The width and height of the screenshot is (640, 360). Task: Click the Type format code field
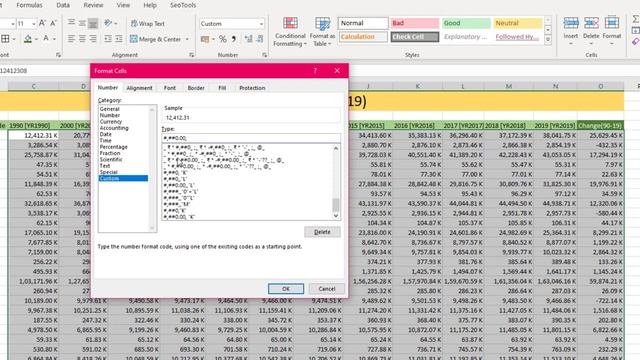(x=251, y=138)
